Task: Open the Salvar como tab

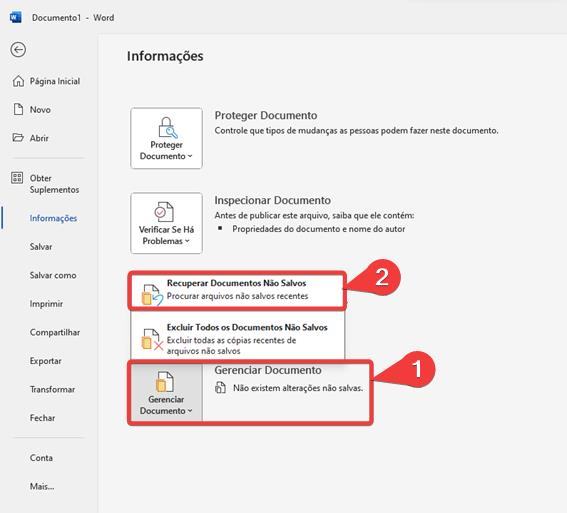Action: coord(53,275)
